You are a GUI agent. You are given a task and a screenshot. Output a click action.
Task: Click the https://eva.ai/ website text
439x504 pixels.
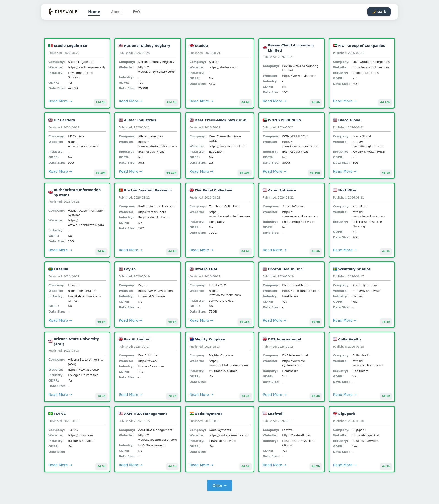click(x=148, y=361)
